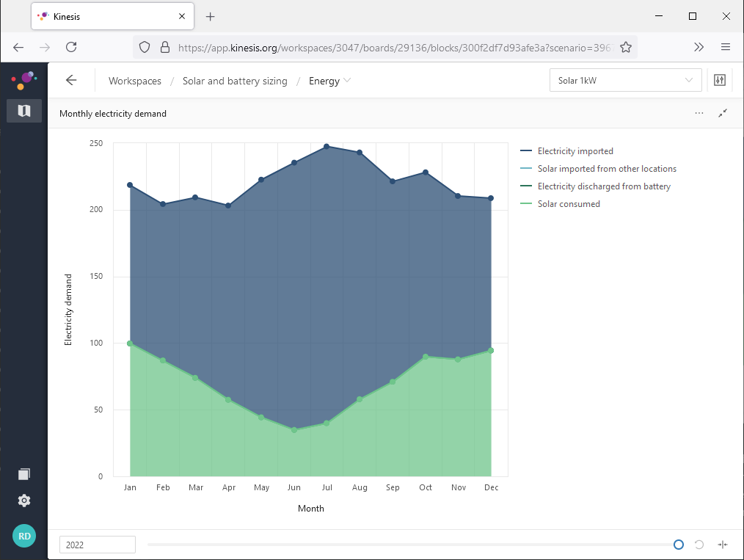Reload the page

[71, 47]
